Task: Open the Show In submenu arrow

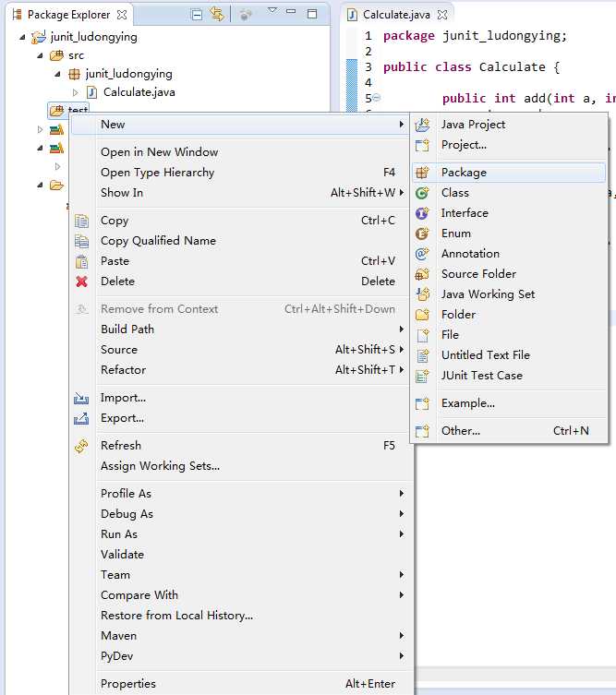Action: 402,192
